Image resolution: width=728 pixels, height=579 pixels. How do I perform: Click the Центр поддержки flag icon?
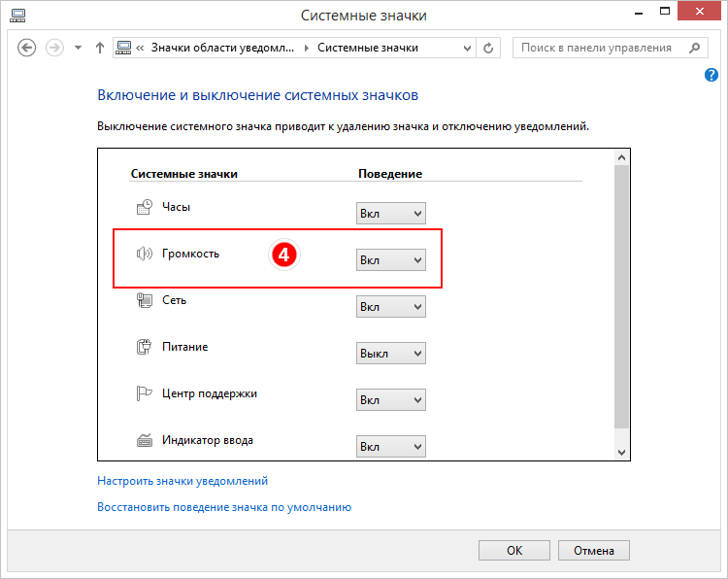[x=145, y=393]
